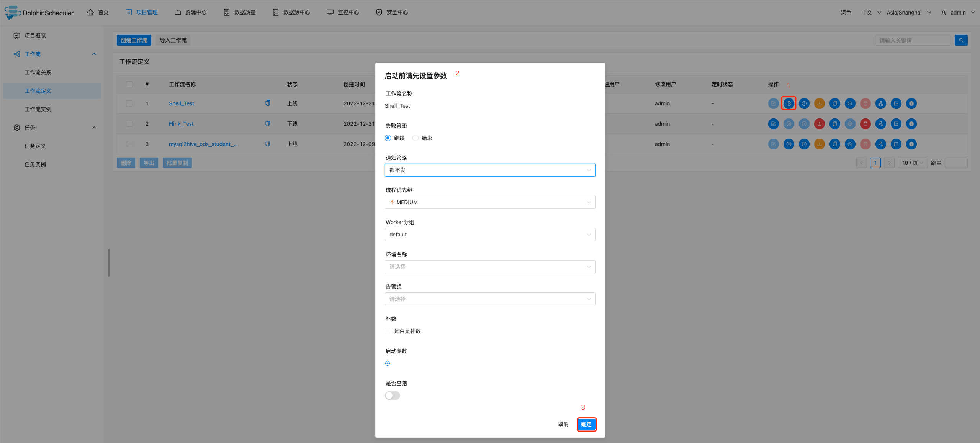Click the copy name icon beside Flink_Test

pos(268,123)
